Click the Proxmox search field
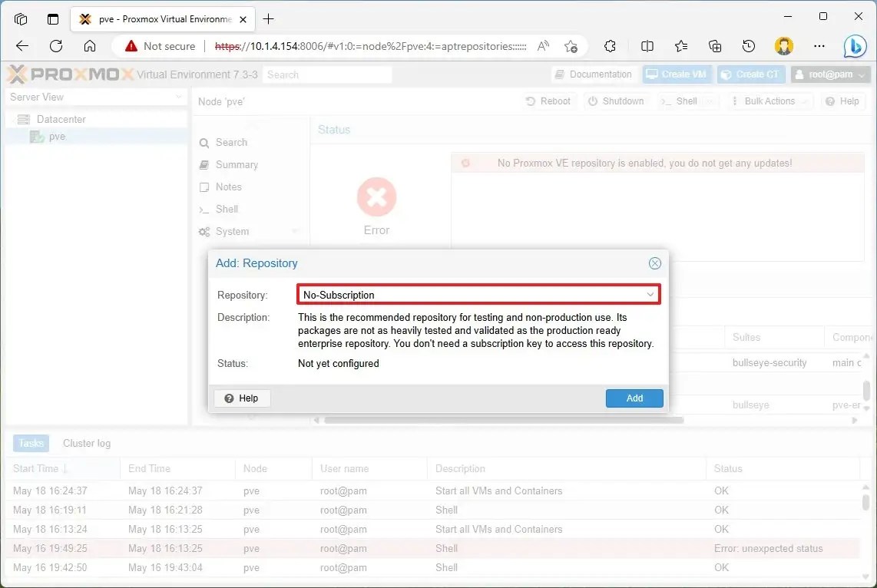The image size is (877, 588). [327, 74]
